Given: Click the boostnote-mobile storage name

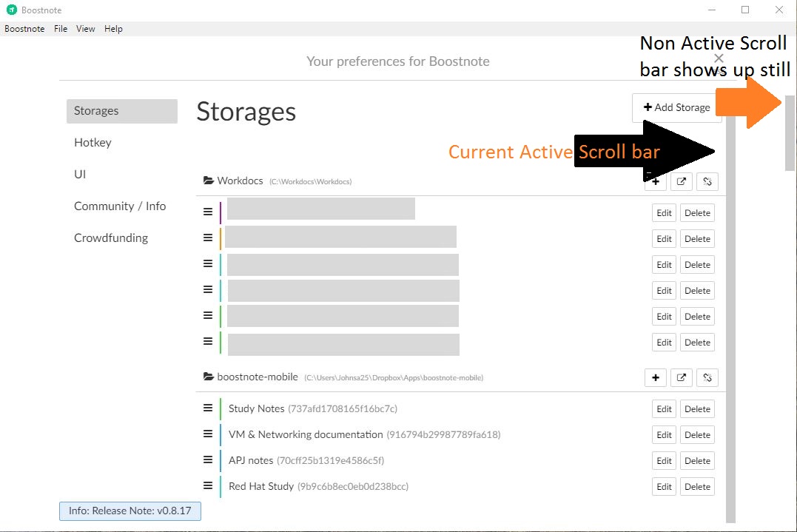Looking at the screenshot, I should coord(258,377).
